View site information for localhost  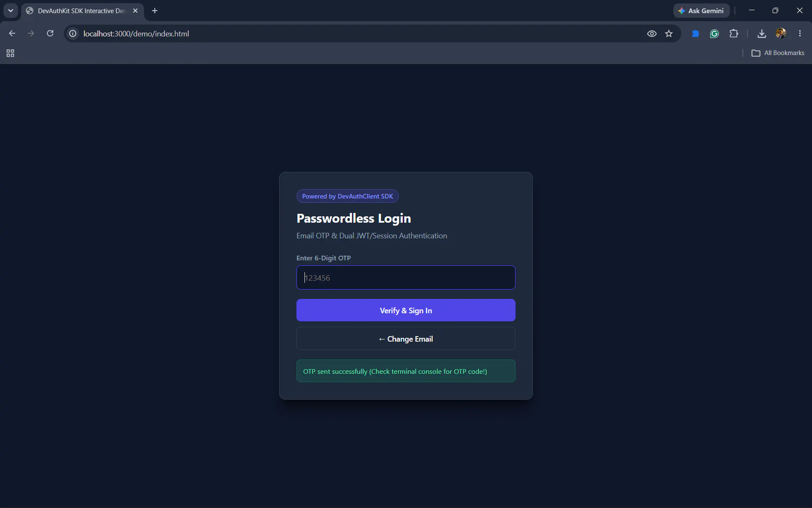pos(73,33)
